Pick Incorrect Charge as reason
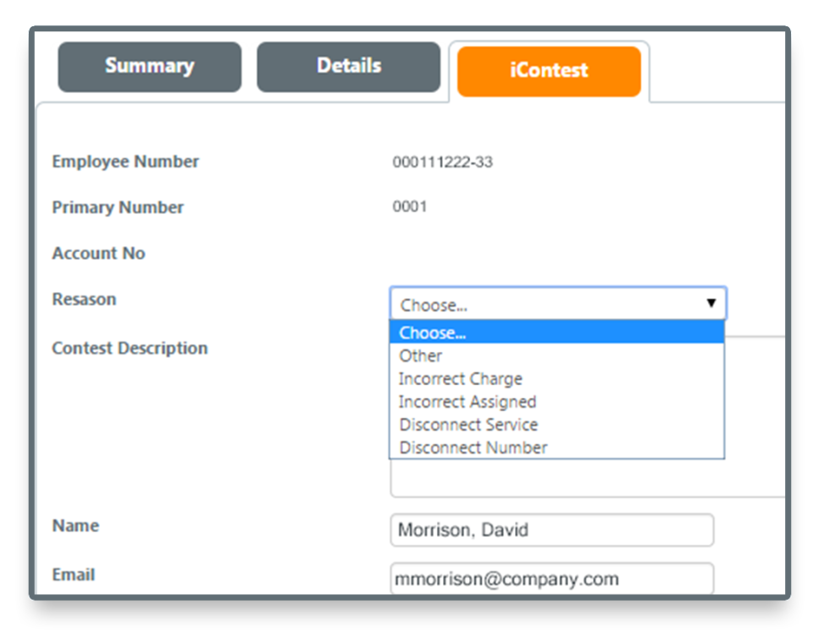 pos(556,379)
